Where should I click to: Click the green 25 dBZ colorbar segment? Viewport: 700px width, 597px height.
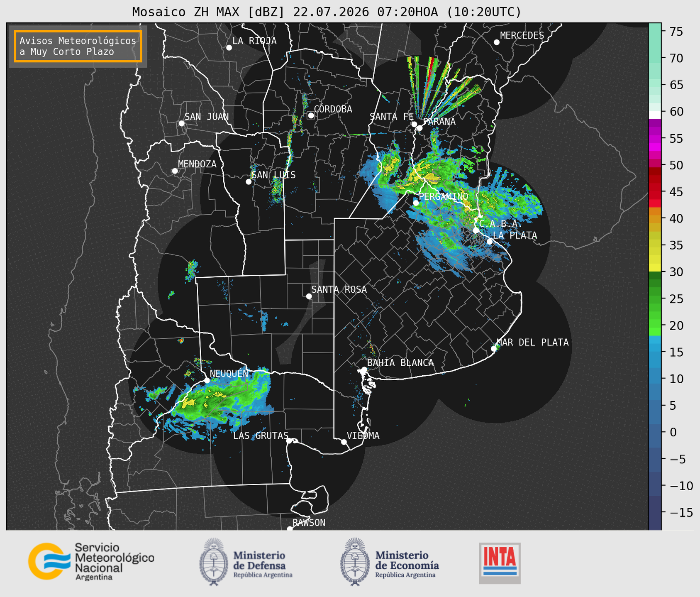click(x=655, y=298)
